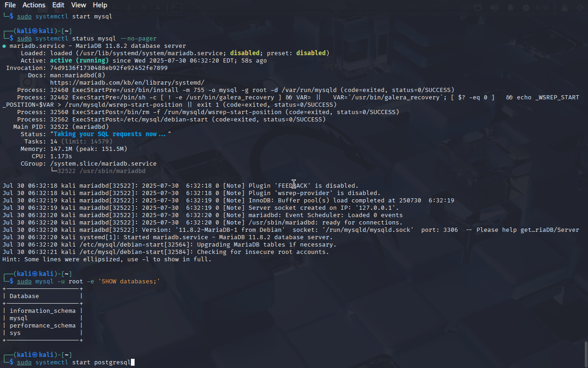
Task: Click the 'InnoDB: Buffer pool(s) load completed' line
Action: pyautogui.click(x=228, y=201)
